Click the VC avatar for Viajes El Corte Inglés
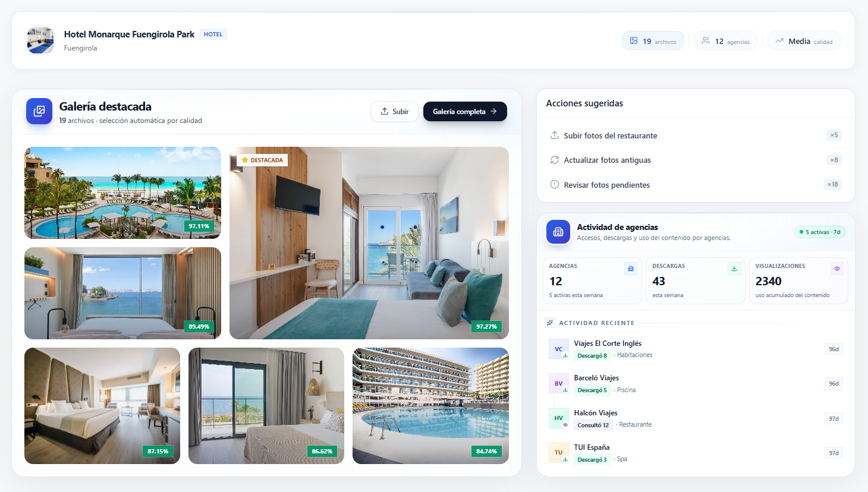 (x=558, y=349)
